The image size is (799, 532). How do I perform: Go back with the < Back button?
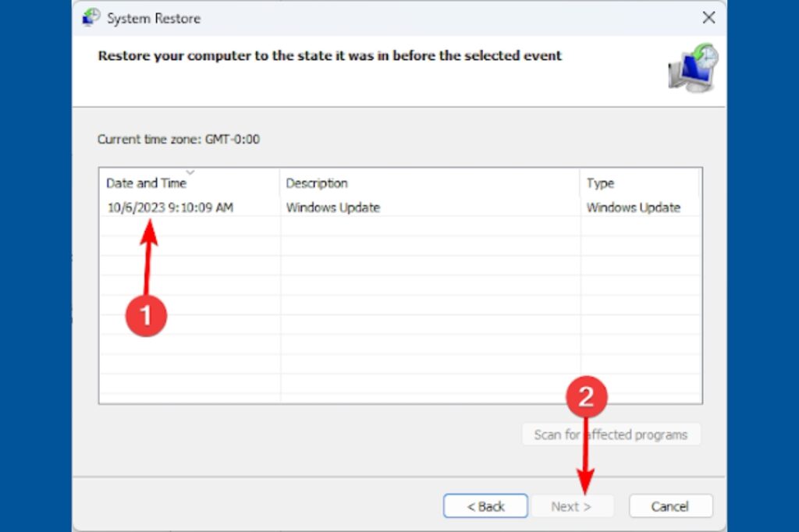[x=485, y=506]
